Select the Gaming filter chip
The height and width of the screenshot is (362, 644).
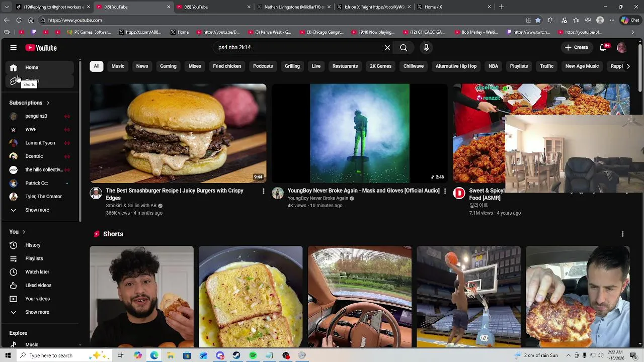click(168, 66)
